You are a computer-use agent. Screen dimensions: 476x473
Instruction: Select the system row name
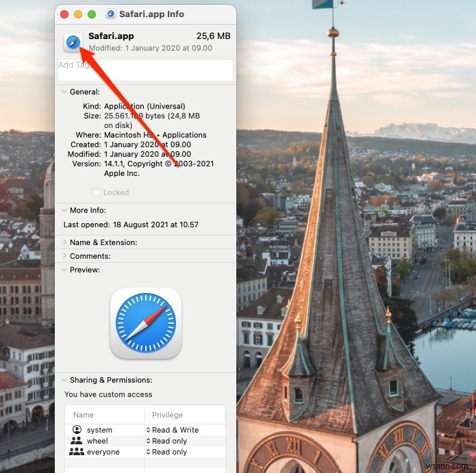[x=99, y=430]
